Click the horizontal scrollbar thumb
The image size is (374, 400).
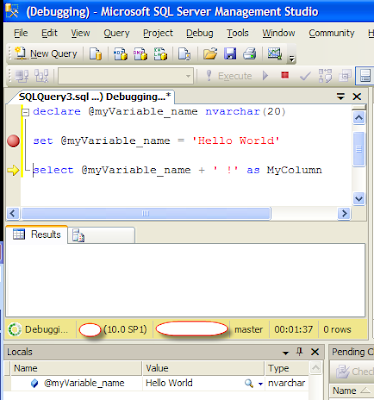pos(146,213)
